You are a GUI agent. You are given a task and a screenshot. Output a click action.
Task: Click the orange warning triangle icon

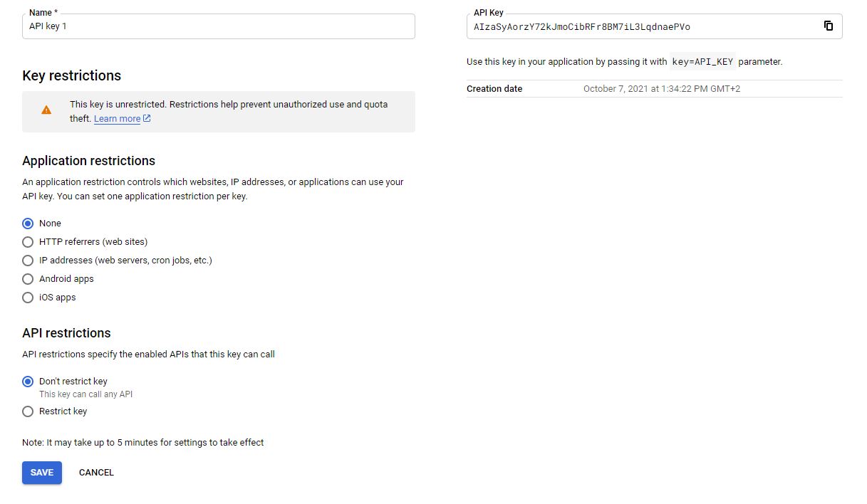pyautogui.click(x=46, y=110)
